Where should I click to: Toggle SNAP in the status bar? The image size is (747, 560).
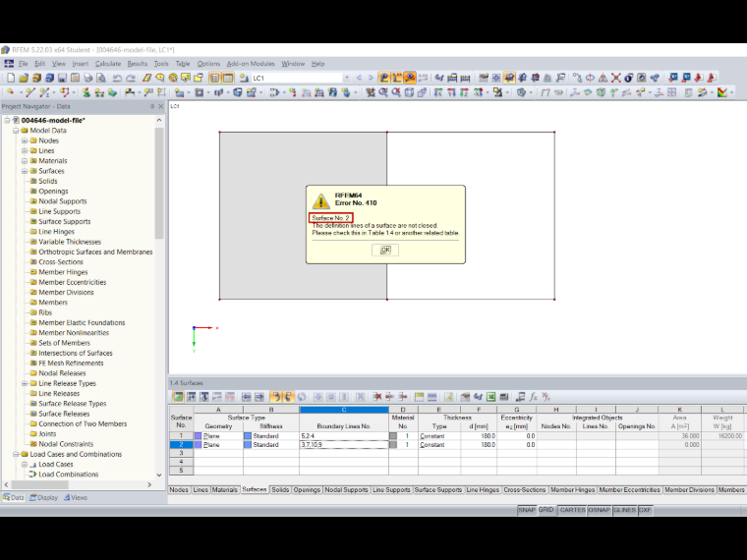click(527, 510)
